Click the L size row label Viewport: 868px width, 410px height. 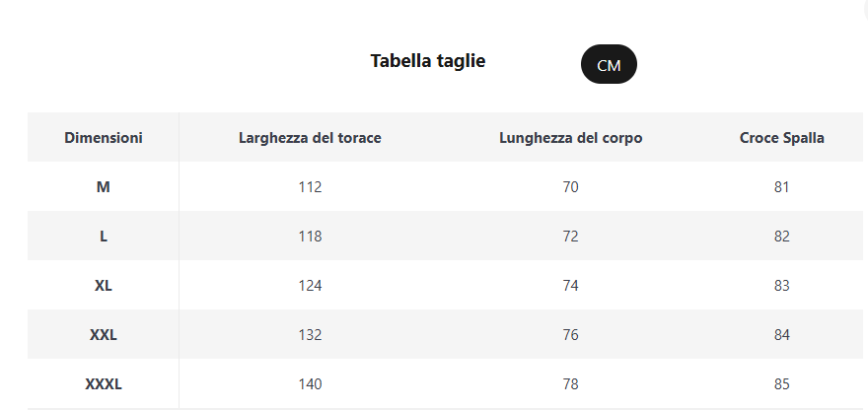(x=103, y=237)
